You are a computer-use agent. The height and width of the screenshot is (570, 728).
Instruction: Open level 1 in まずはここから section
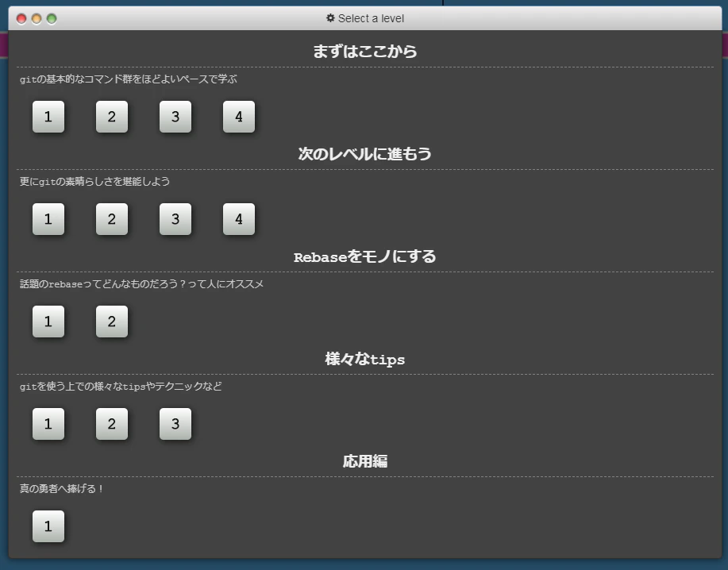[48, 117]
